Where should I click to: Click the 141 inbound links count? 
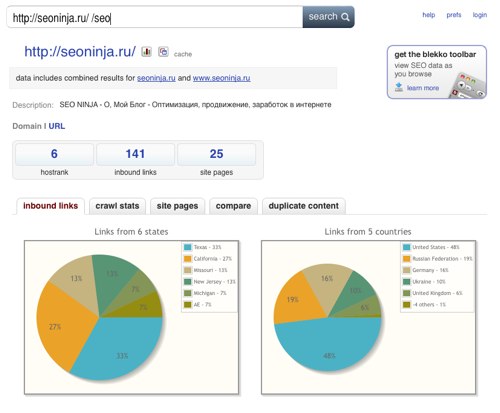pyautogui.click(x=135, y=154)
